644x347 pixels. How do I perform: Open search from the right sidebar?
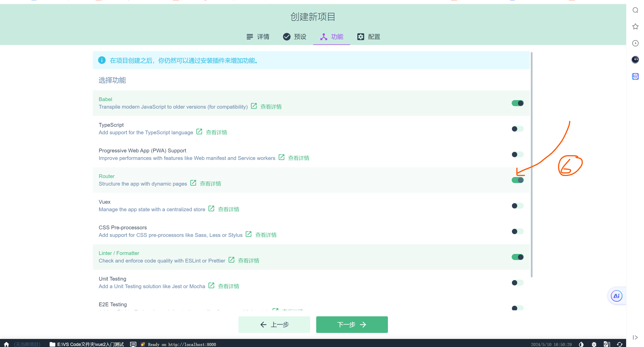(x=635, y=10)
